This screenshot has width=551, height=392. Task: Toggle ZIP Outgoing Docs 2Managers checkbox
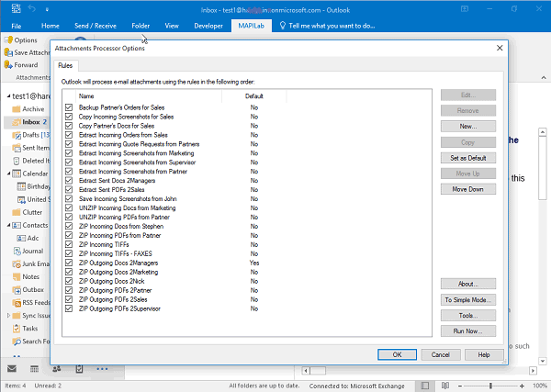[69, 263]
